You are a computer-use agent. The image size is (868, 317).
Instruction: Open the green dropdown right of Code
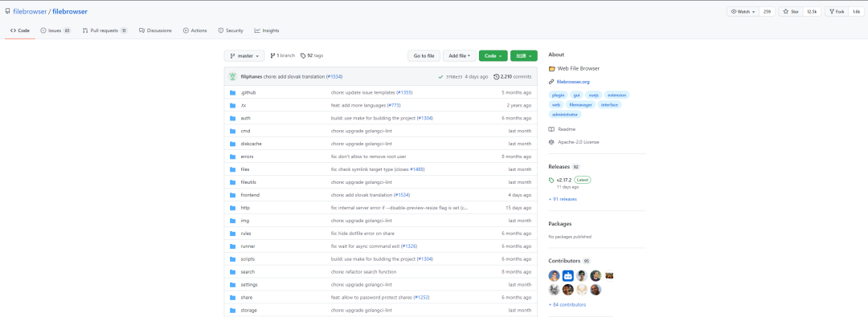tap(524, 56)
